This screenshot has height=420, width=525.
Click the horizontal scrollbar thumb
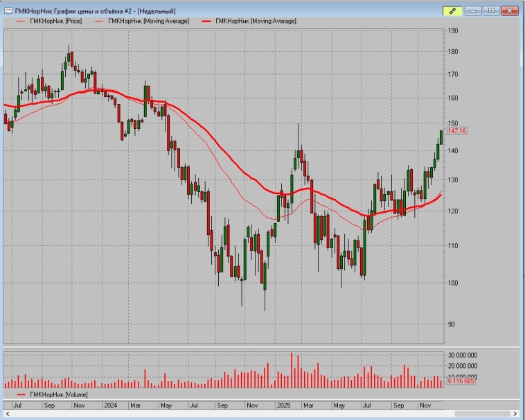[483, 414]
